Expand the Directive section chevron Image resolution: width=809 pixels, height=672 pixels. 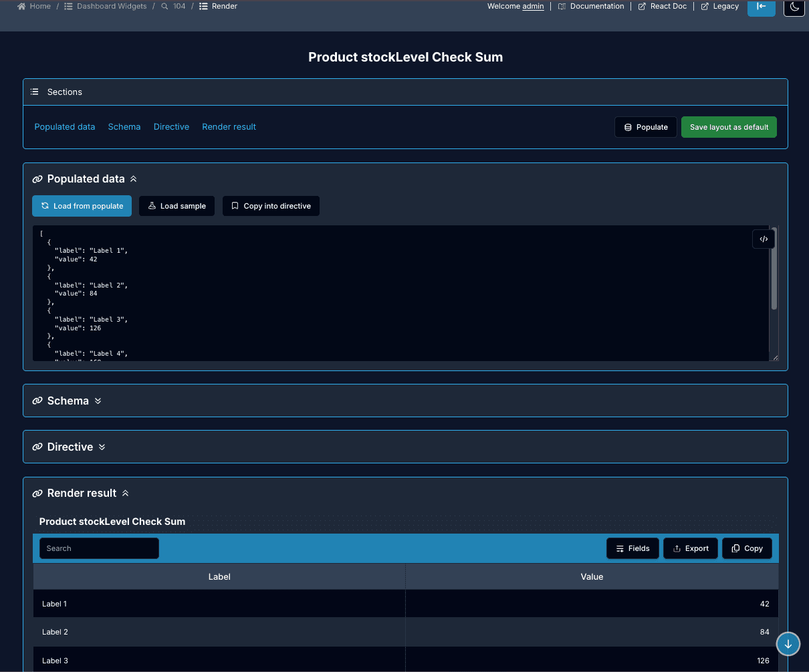coord(102,447)
